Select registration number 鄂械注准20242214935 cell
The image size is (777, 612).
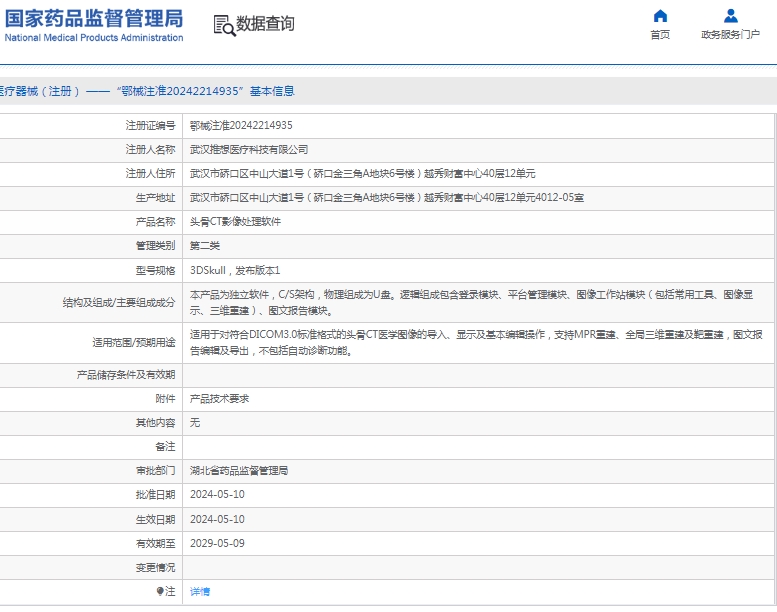click(x=241, y=125)
